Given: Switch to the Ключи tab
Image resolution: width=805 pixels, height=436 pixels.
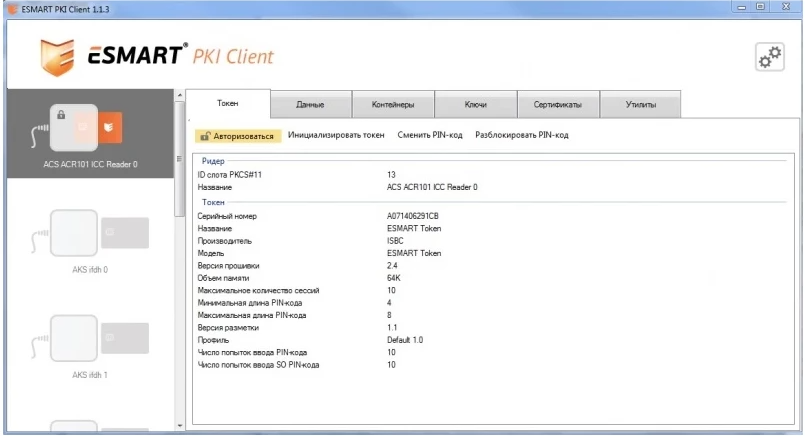Looking at the screenshot, I should [x=475, y=104].
